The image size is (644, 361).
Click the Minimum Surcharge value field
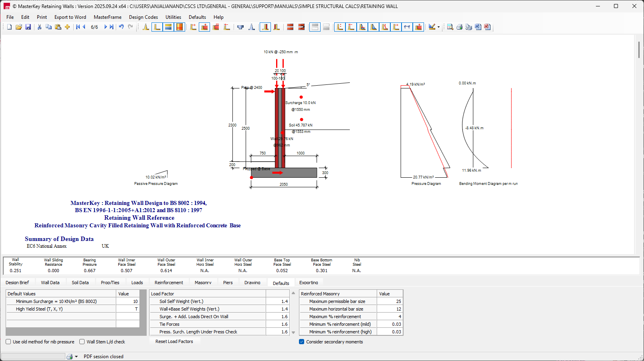(128, 301)
